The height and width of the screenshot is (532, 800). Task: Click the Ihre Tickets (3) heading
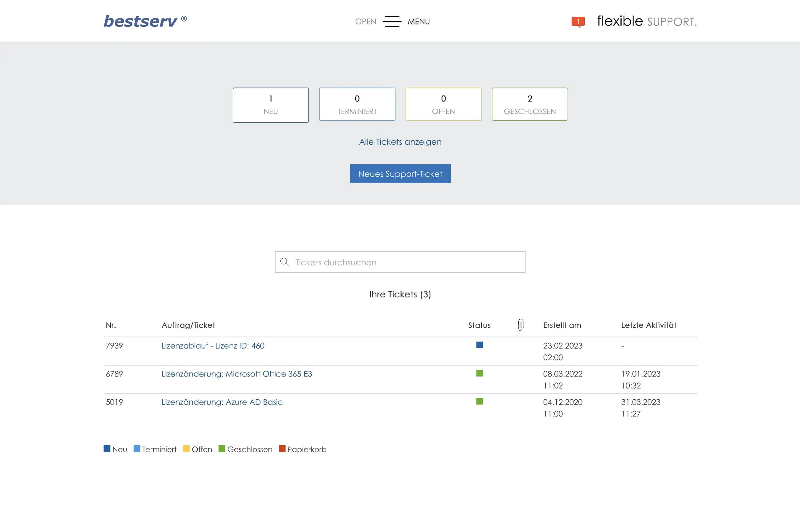point(400,295)
